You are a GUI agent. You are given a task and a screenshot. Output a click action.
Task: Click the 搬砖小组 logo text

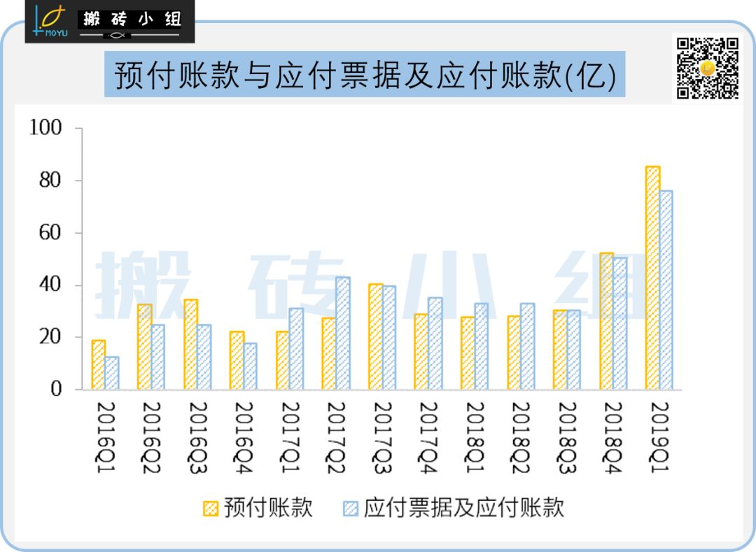pos(132,20)
